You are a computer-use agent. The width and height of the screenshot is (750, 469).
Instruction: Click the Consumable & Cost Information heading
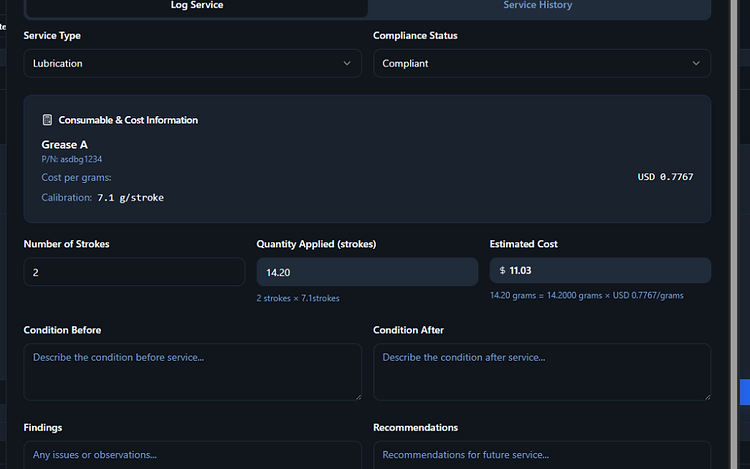128,120
